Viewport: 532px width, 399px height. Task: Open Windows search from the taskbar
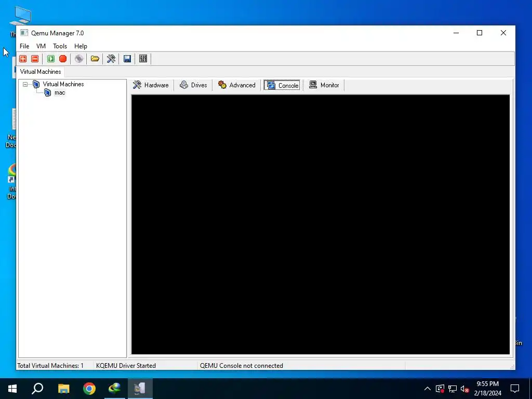tap(37, 389)
